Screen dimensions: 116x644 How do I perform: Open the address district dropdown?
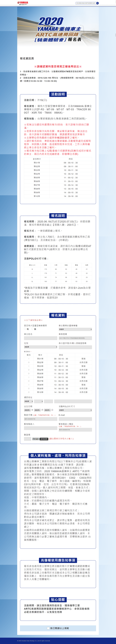click(x=38, y=401)
